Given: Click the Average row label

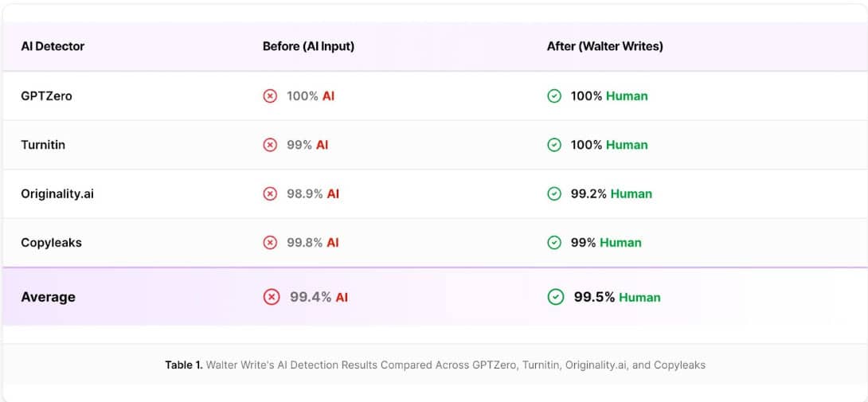Looking at the screenshot, I should [48, 297].
